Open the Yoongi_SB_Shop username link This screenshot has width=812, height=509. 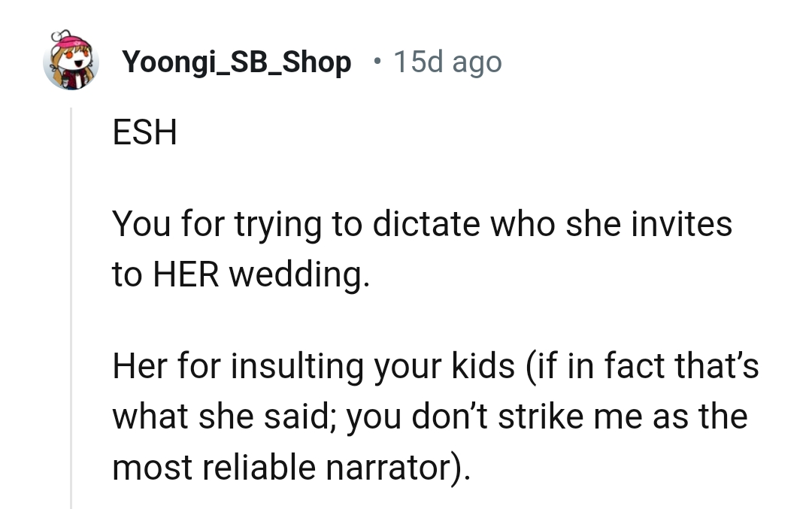click(x=237, y=62)
